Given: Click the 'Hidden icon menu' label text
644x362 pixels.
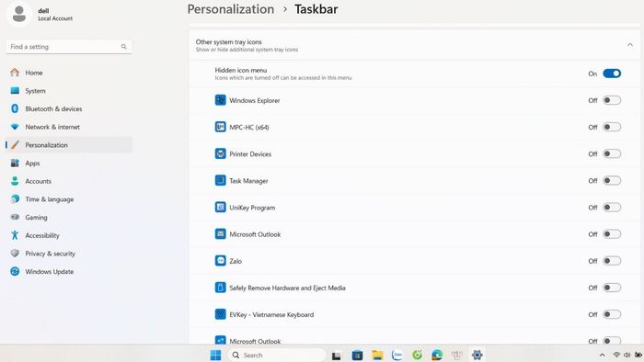Looking at the screenshot, I should pos(241,70).
